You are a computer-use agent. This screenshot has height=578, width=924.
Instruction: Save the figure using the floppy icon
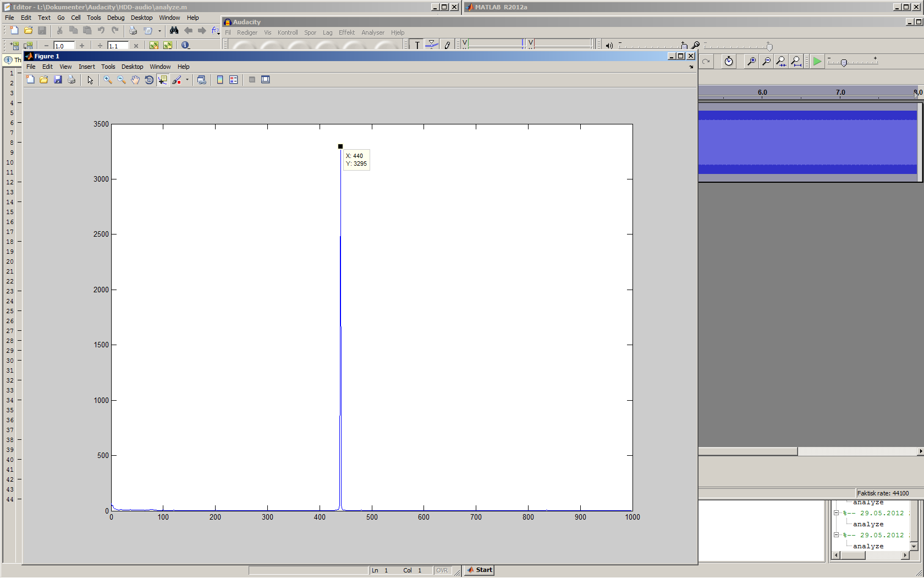point(58,80)
